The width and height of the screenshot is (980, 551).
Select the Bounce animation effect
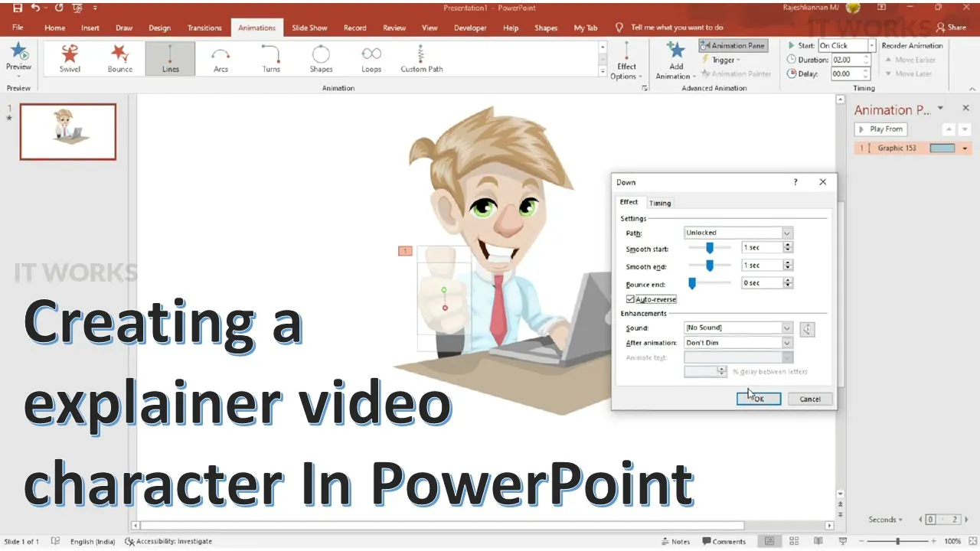(120, 58)
